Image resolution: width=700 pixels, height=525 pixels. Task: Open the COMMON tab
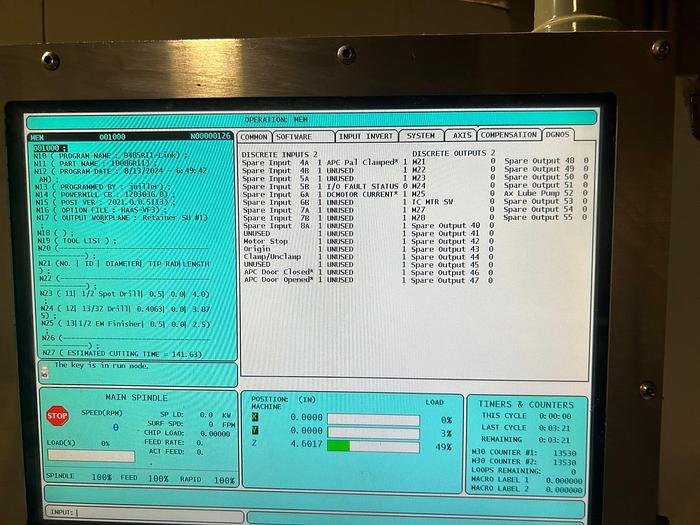tap(254, 136)
